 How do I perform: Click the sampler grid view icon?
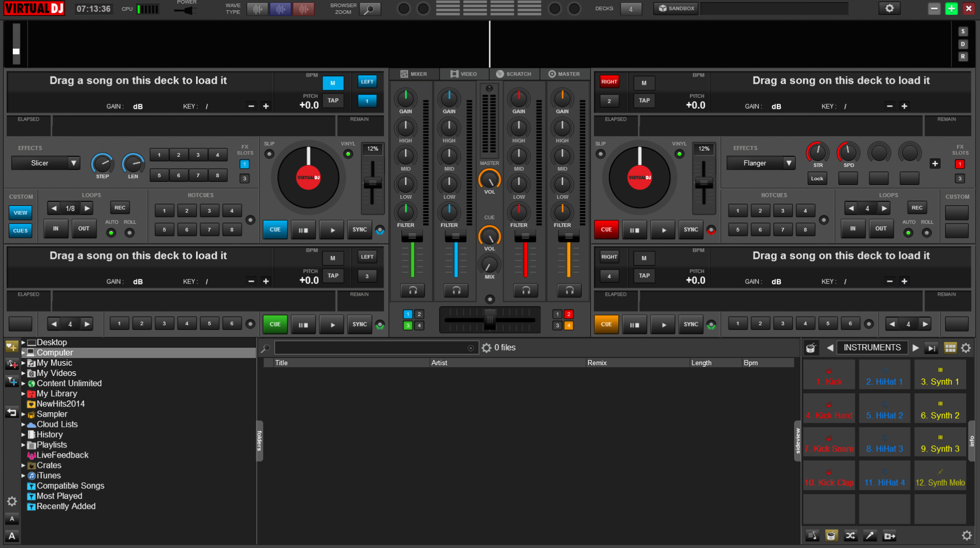(x=950, y=348)
